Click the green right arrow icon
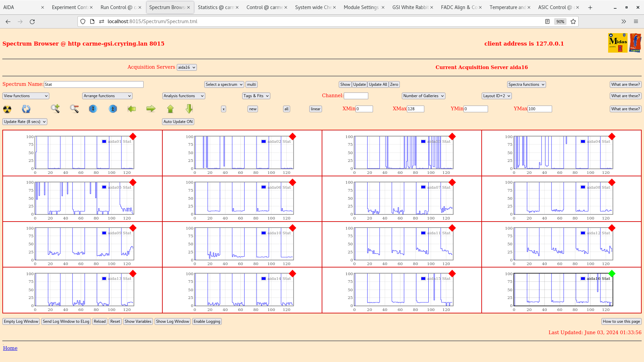Screen dimensions: 644x362 (151, 109)
